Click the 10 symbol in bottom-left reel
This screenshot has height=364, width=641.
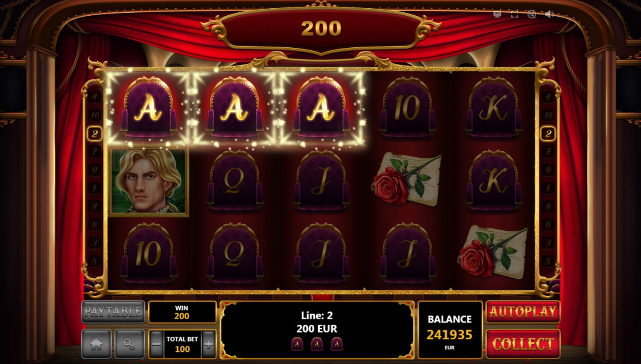[149, 254]
